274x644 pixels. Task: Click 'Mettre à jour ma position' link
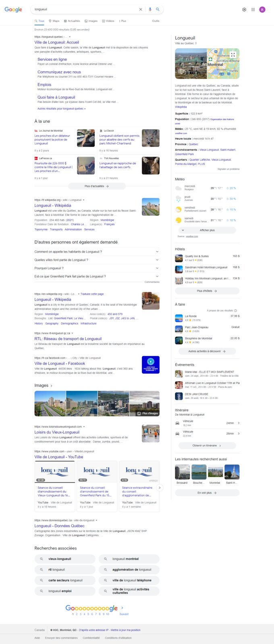126,630
